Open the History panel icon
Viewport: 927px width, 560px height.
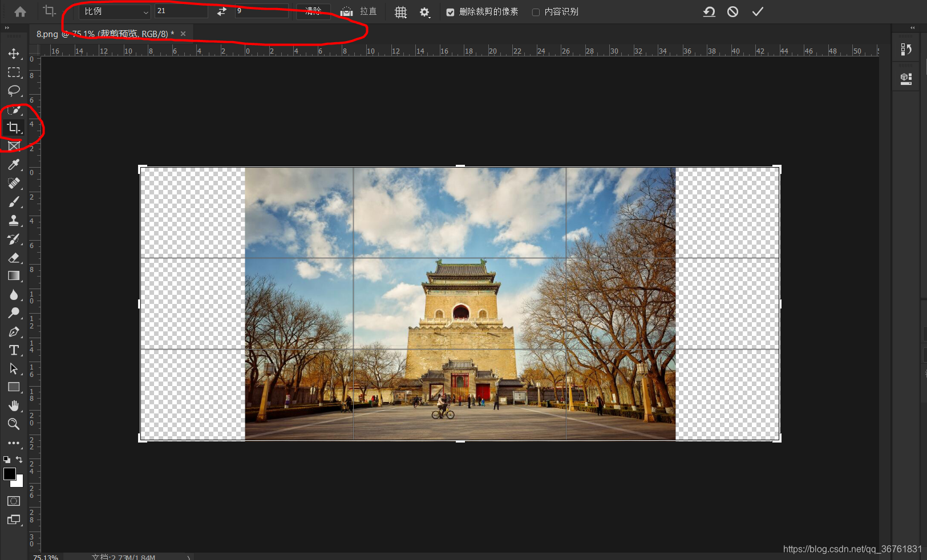click(x=906, y=50)
